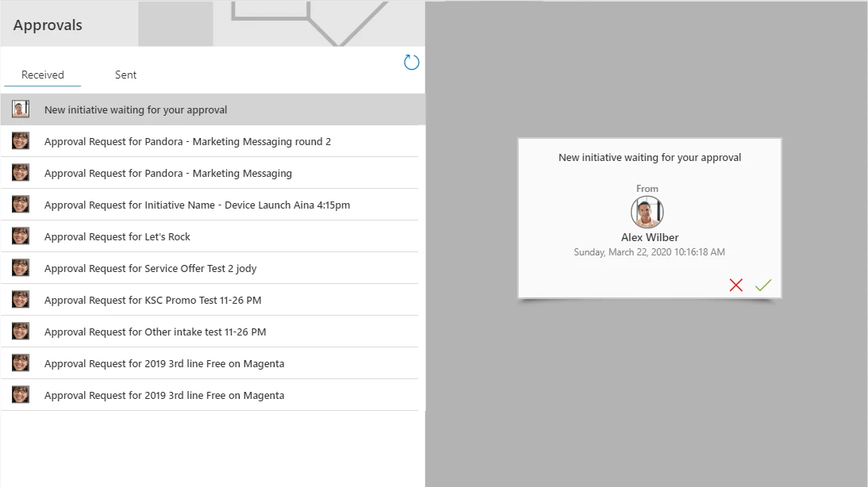Click the avatar for the Device Launch Aina request

tap(20, 204)
